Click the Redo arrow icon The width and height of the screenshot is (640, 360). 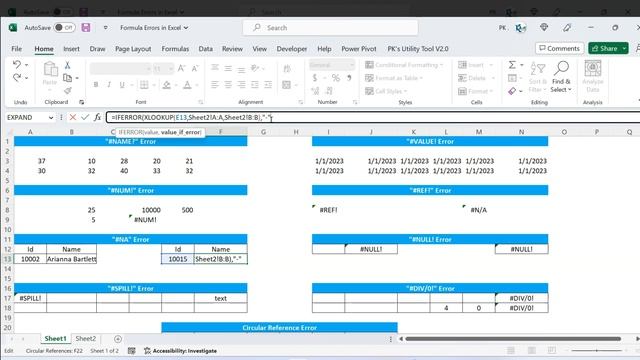17,78
